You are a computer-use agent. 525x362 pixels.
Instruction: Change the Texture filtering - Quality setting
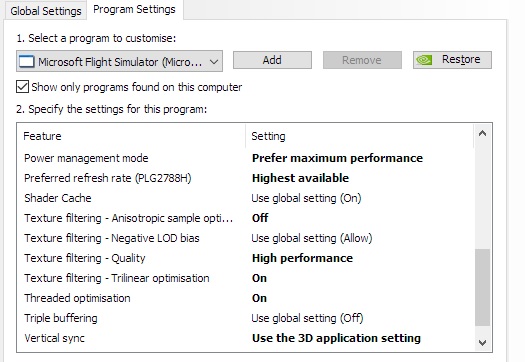(x=302, y=258)
